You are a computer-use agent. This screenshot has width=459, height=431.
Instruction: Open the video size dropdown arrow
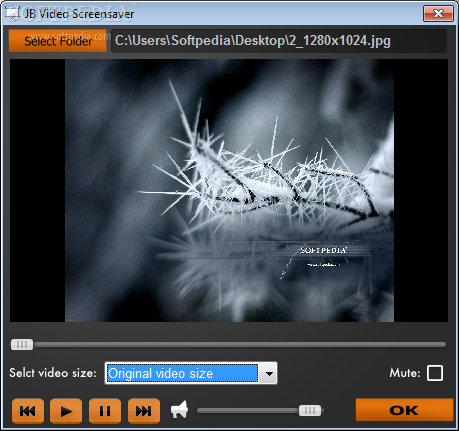click(x=269, y=373)
